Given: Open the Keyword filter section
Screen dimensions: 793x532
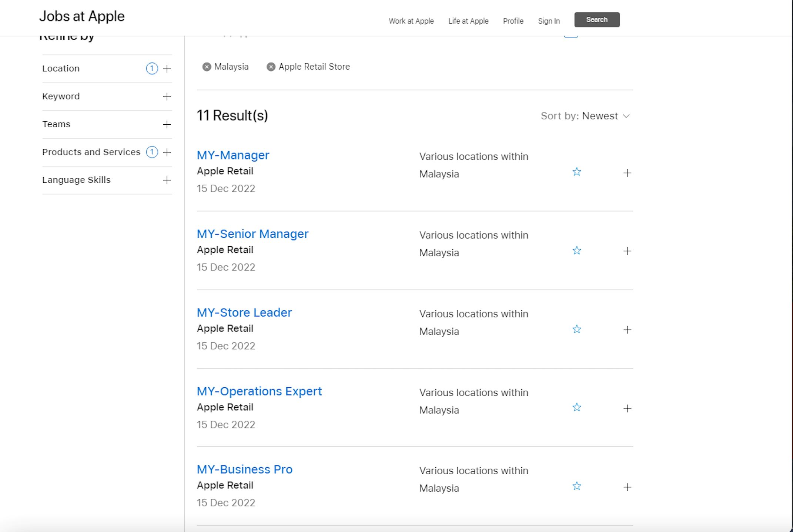Looking at the screenshot, I should [x=167, y=97].
